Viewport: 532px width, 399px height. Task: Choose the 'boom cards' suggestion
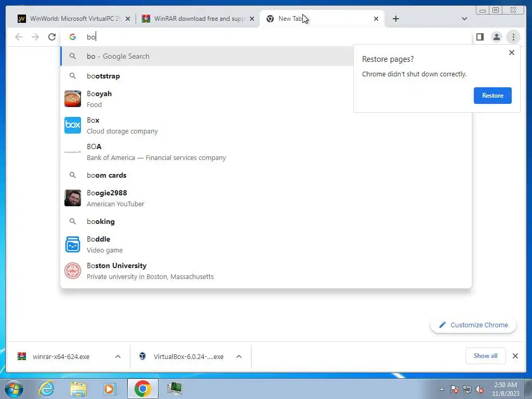click(266, 175)
